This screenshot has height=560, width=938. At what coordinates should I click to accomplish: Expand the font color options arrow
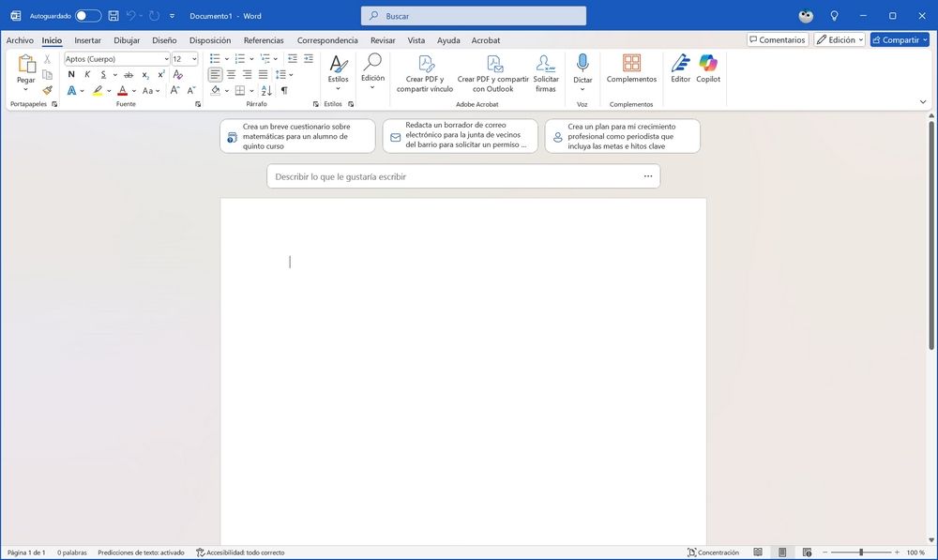point(133,90)
